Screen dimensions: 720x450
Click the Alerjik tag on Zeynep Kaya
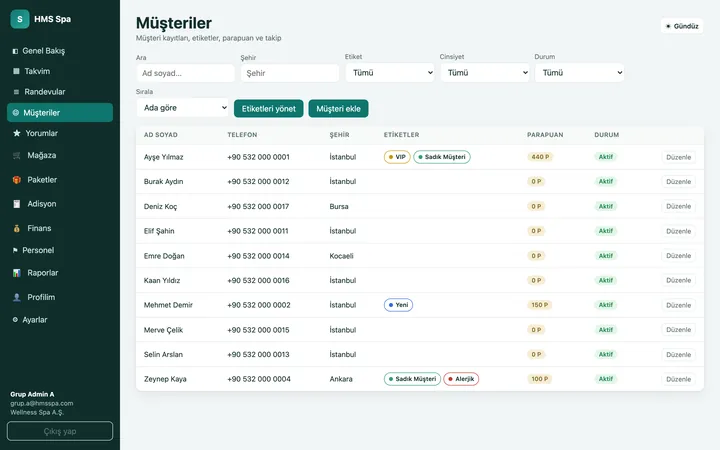461,379
